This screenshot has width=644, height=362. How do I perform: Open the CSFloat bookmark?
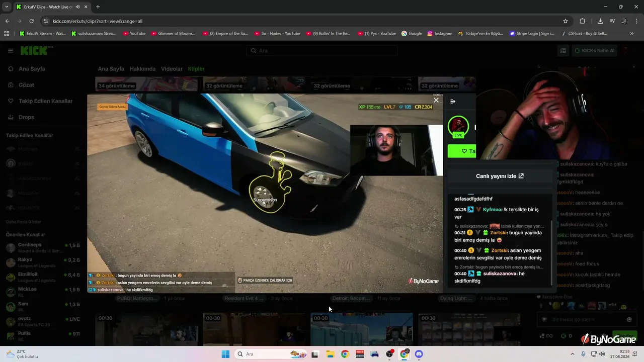point(584,34)
